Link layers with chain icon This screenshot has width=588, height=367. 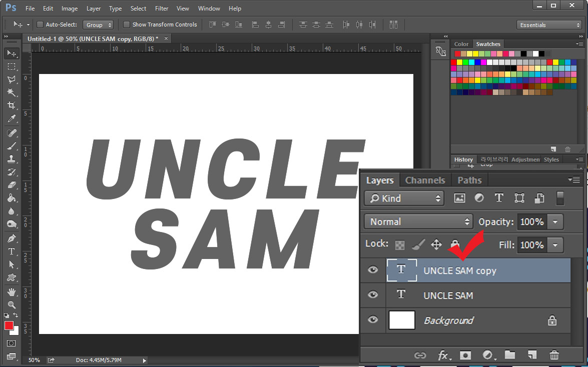(x=420, y=355)
